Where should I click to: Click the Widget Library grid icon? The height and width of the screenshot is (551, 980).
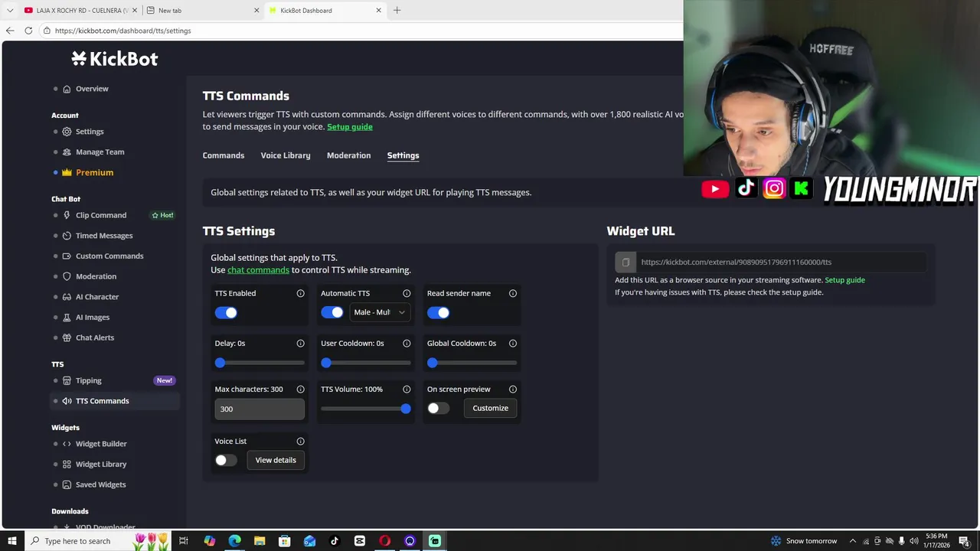67,465
